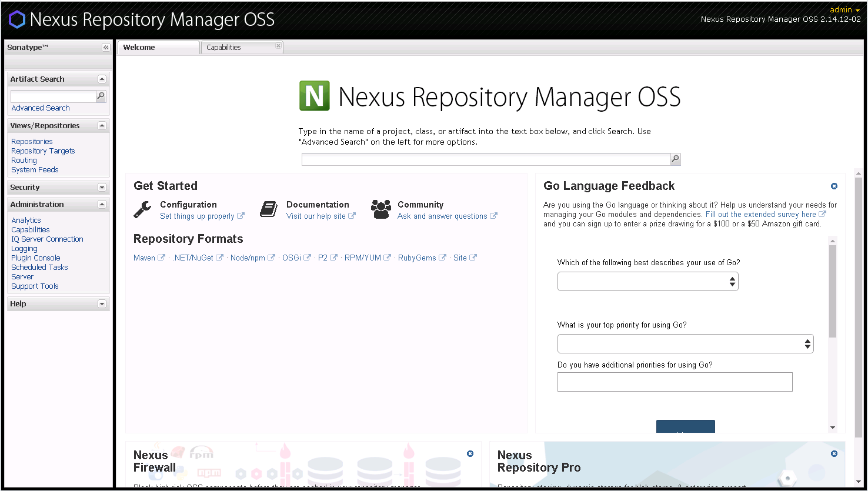Screen dimensions: 868x491
Task: Open Plugin Console
Action: click(x=35, y=258)
